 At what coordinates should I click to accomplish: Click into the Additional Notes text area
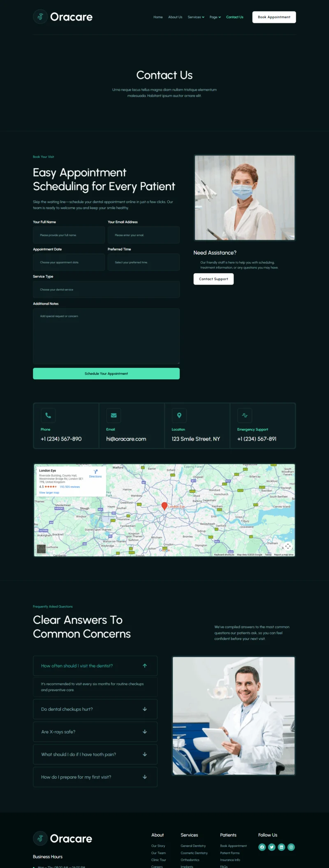(x=106, y=336)
